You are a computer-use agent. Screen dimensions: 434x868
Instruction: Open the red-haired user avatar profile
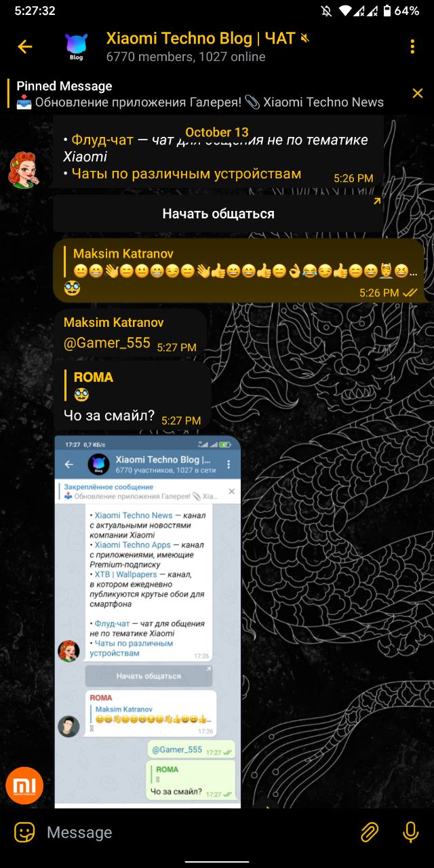[24, 170]
